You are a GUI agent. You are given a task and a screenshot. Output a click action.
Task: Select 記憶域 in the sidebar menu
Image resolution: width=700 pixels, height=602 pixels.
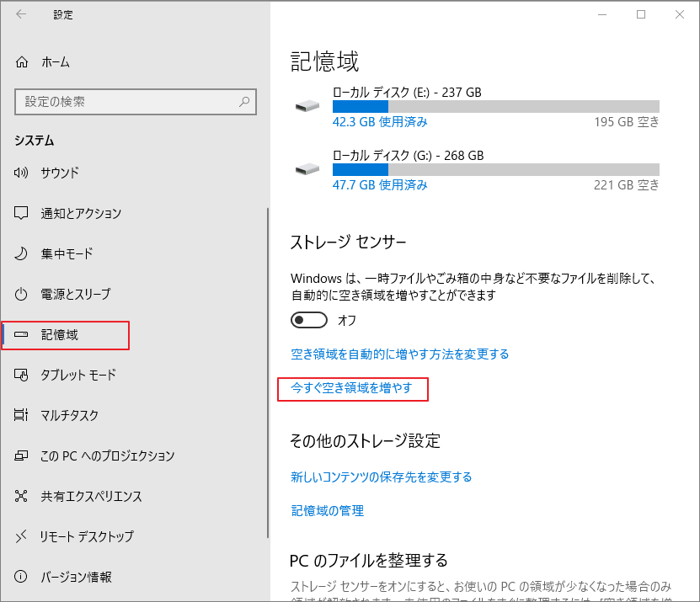coord(59,334)
